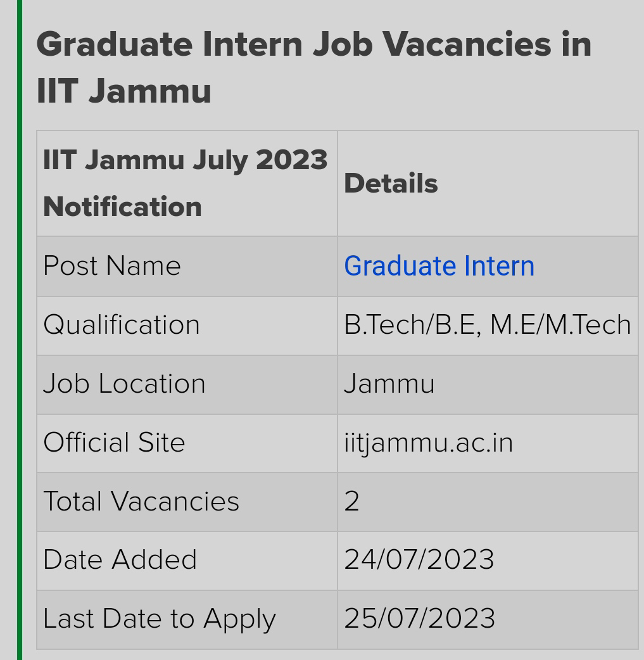Click the 24/07/2023 date added value
Viewport: 644px width, 660px height.
419,561
